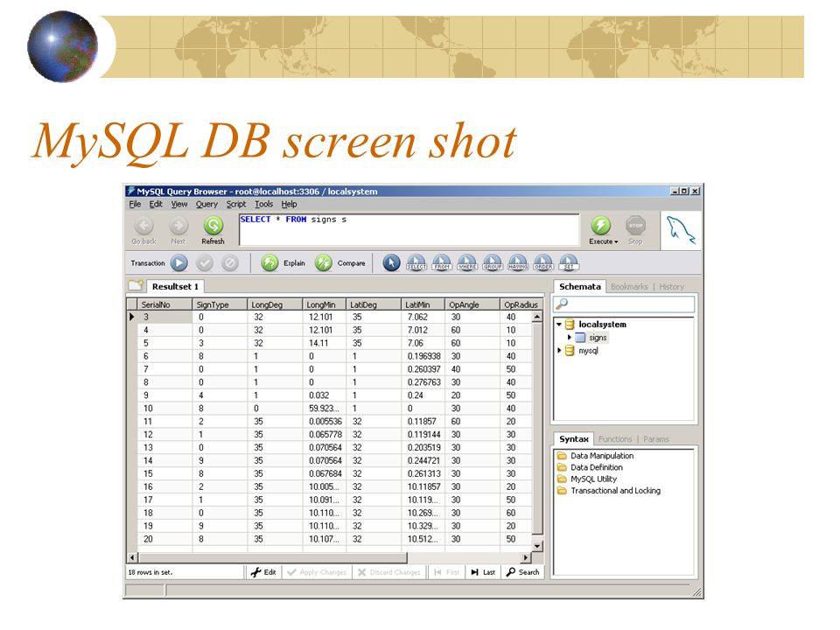Open the View menu

click(x=179, y=204)
